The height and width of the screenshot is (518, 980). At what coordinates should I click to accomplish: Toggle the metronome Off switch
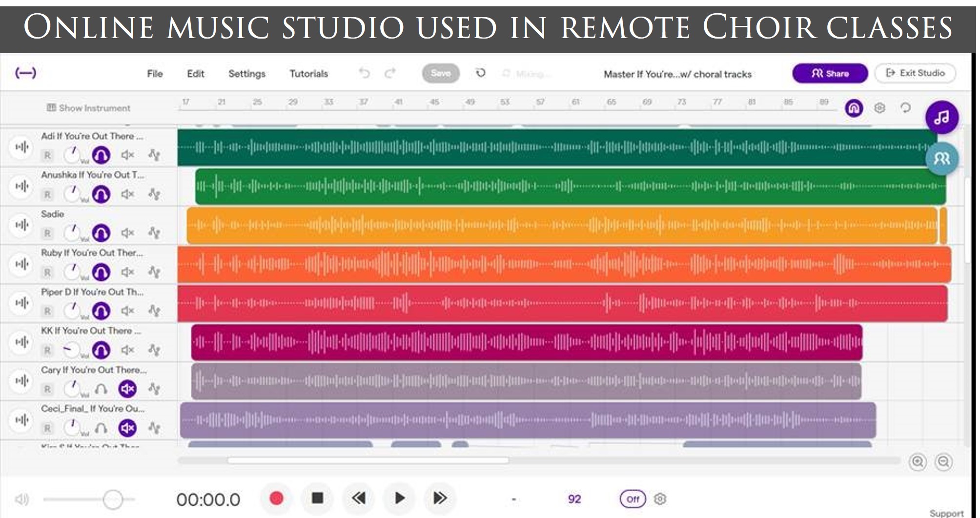click(x=633, y=499)
